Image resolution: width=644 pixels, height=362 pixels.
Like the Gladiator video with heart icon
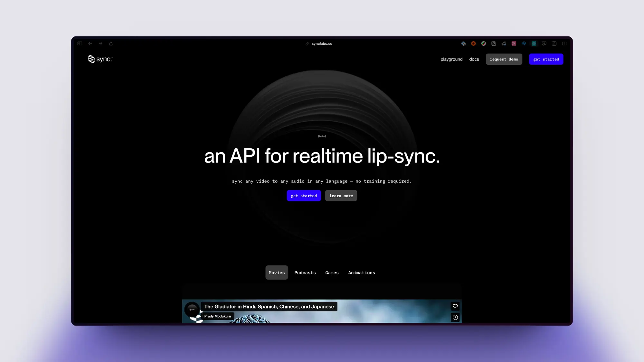(455, 306)
